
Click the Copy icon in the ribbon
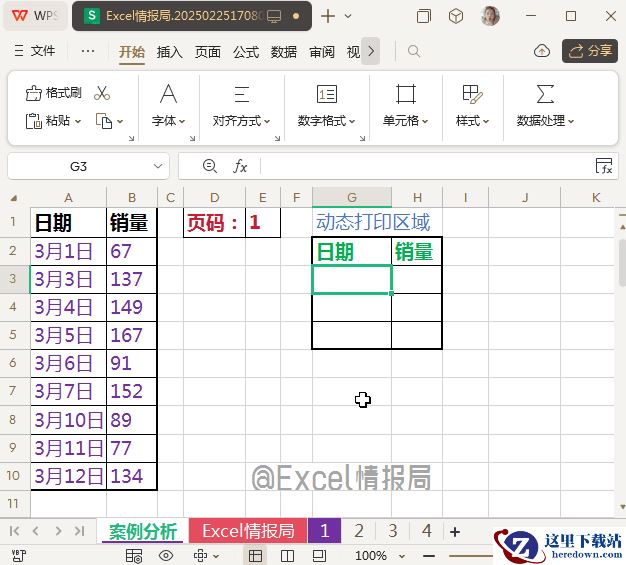pyautogui.click(x=104, y=121)
